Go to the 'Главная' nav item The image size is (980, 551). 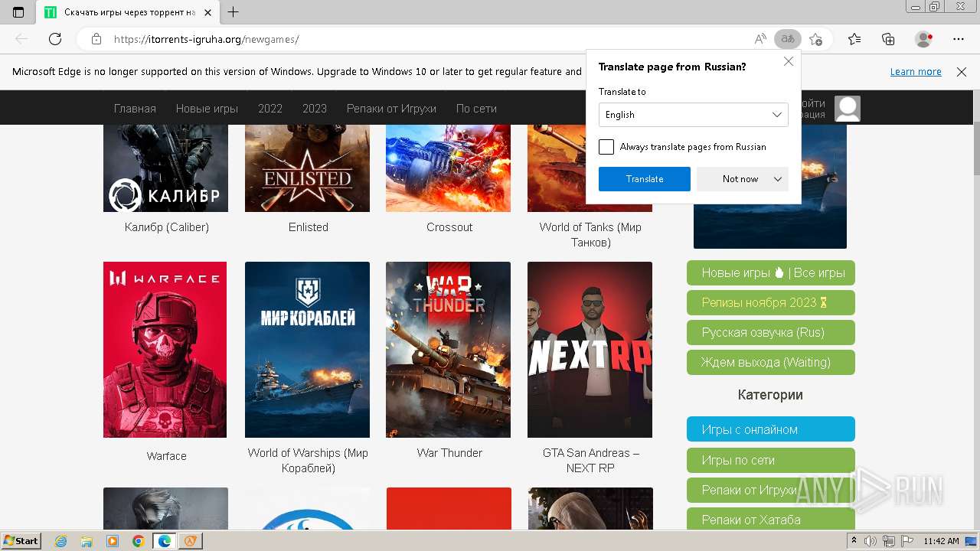(x=135, y=109)
